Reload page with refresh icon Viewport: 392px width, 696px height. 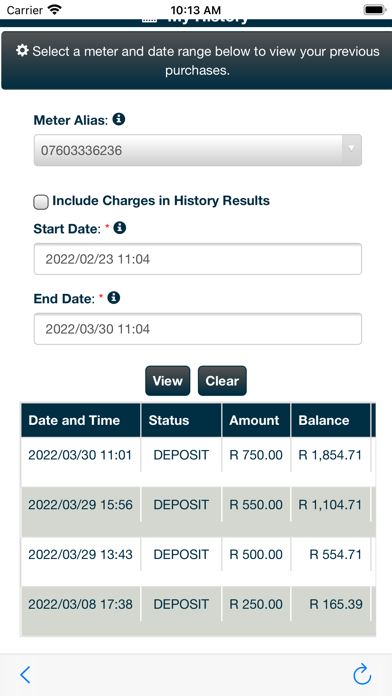pos(362,674)
